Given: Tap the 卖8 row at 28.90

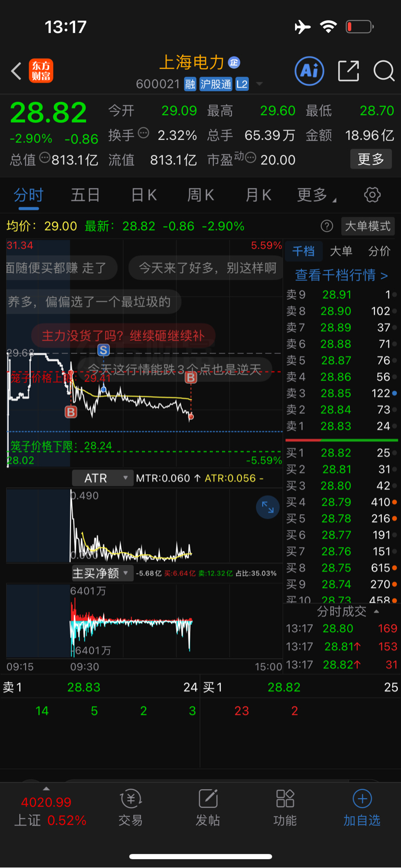Looking at the screenshot, I should coord(342,311).
